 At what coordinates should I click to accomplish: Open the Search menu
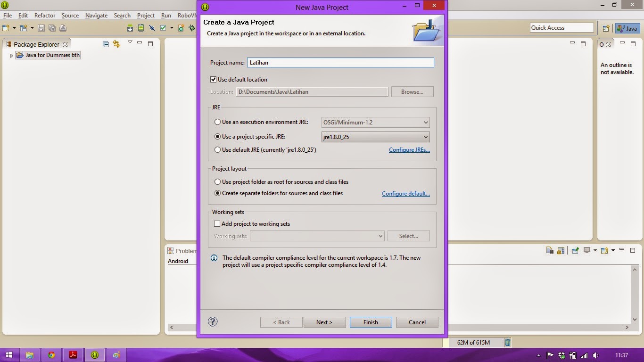(x=122, y=16)
